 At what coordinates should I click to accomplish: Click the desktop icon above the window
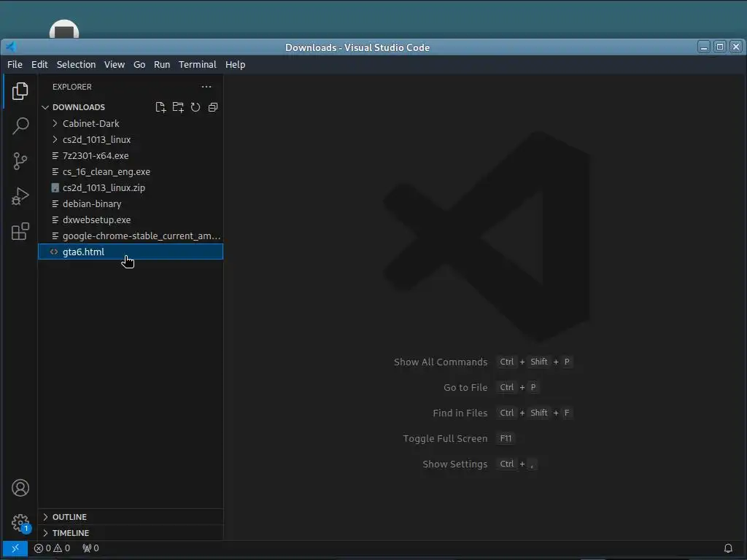64,29
